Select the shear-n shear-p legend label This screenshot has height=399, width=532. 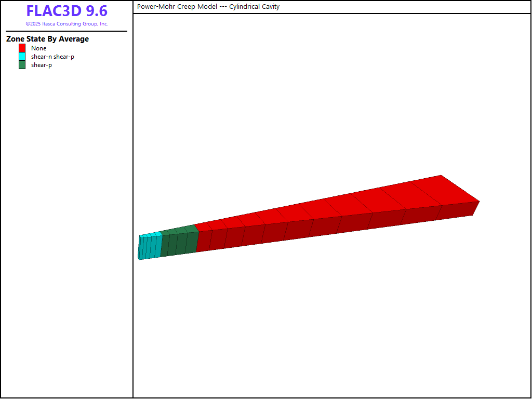(52, 57)
